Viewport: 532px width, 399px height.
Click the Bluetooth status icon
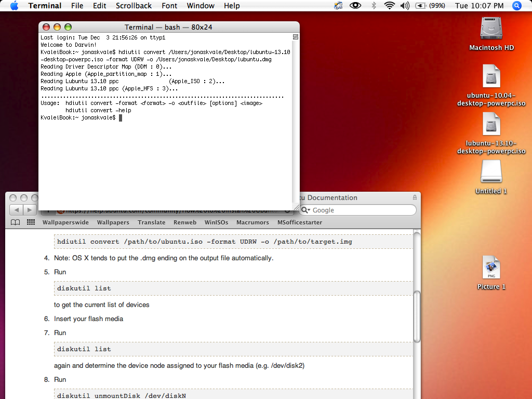374,5
